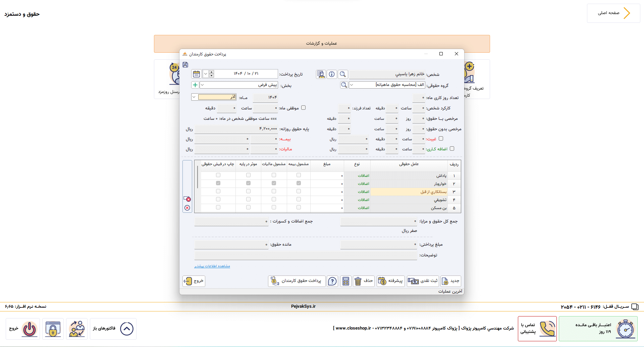Screen dimensions: 644x347
Task: Click the payment date spinner arrows
Action: point(211,74)
